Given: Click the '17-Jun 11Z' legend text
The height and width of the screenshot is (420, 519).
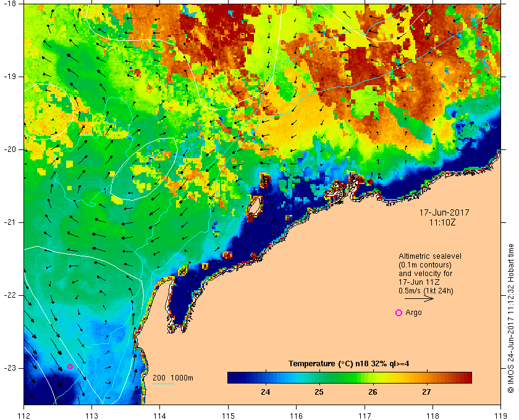Looking at the screenshot, I should [x=419, y=282].
